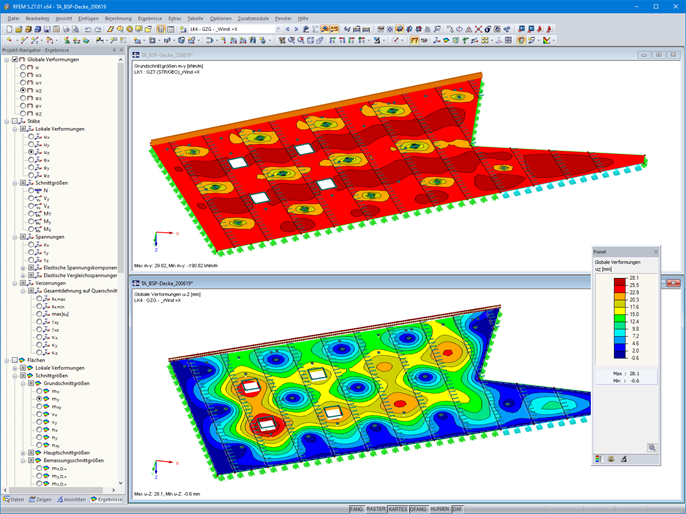This screenshot has width=686, height=514.
Task: Click the Undo arrow icon
Action: (x=88, y=29)
